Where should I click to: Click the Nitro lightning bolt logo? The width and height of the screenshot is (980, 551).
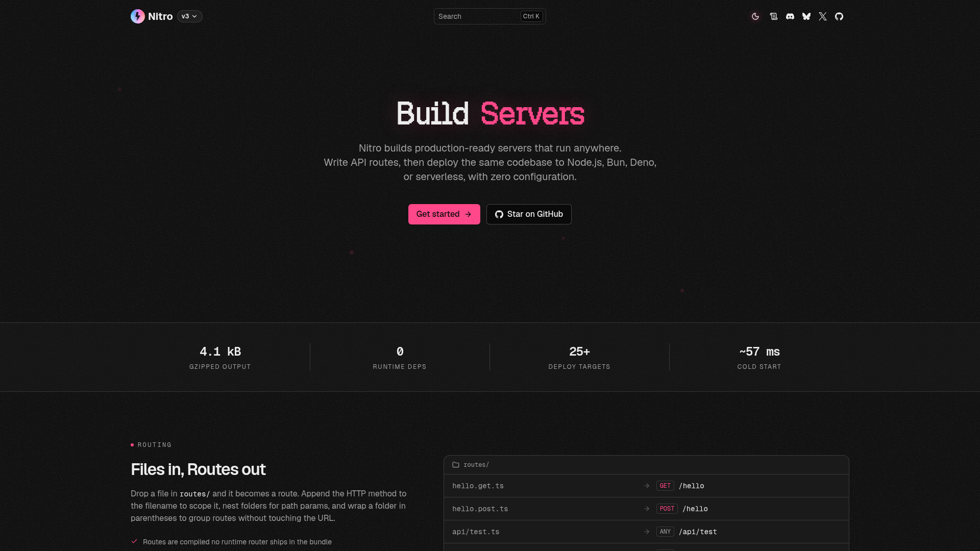138,16
